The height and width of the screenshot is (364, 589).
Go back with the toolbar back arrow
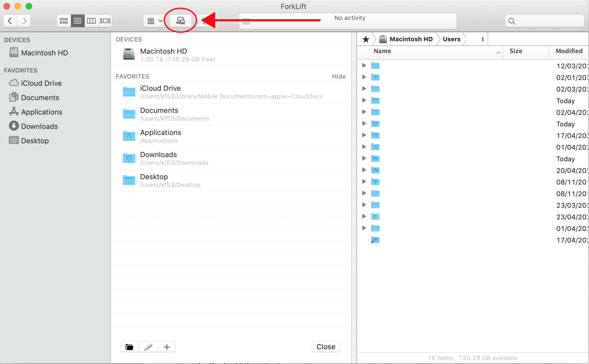[10, 21]
